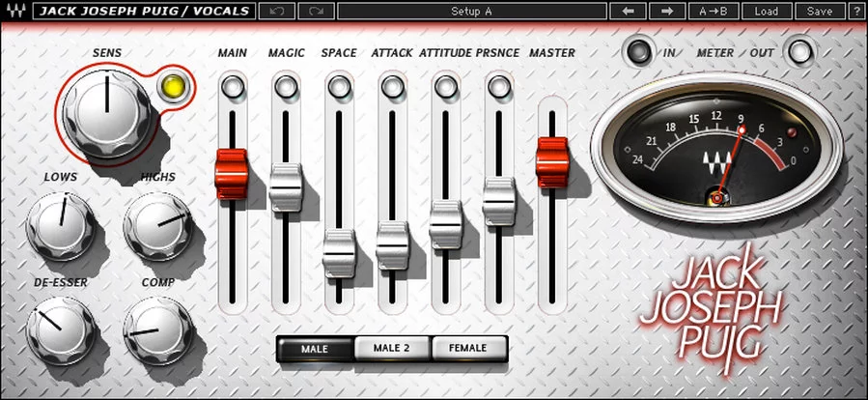Toggle the MAGIC fader enable button
The height and width of the screenshot is (400, 868).
pos(285,88)
